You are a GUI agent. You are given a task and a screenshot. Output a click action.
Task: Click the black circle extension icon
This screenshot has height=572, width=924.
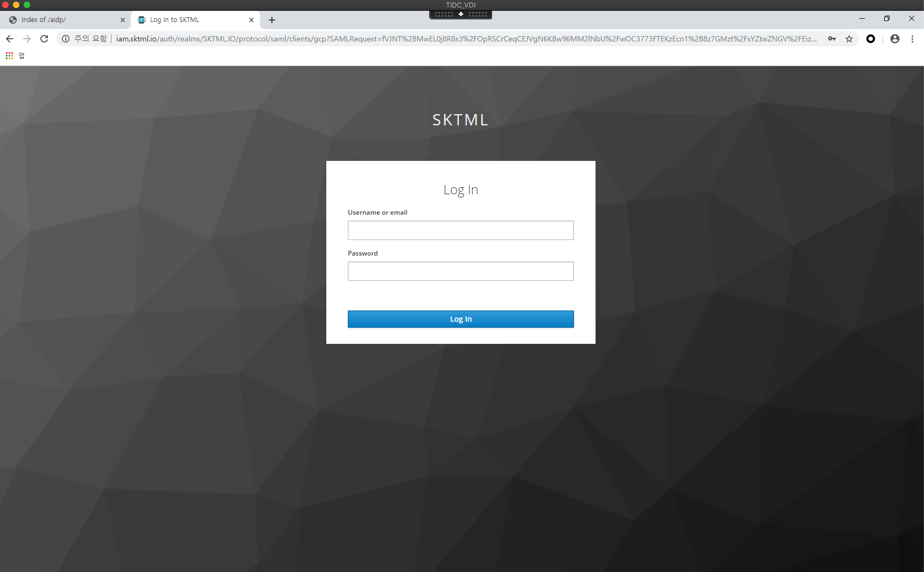pos(871,39)
